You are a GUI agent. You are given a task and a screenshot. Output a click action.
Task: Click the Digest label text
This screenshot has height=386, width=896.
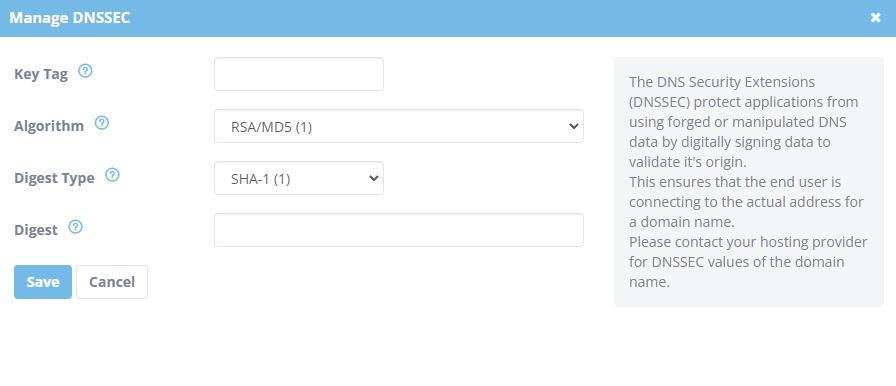pyautogui.click(x=36, y=230)
